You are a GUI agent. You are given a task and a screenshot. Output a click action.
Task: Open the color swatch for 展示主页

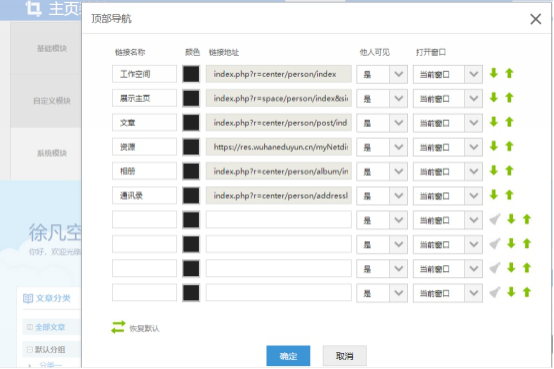click(191, 99)
